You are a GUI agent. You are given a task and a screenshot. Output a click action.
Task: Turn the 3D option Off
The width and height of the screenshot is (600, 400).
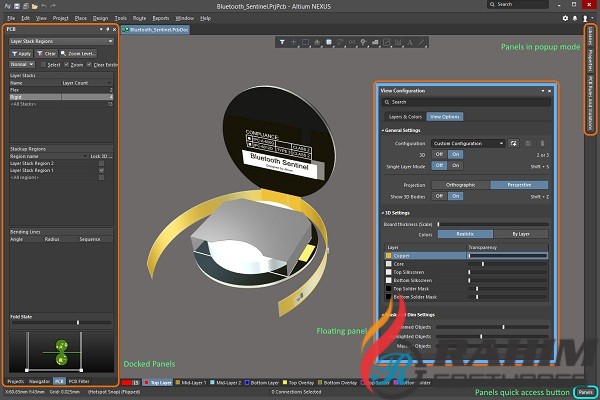pos(439,154)
